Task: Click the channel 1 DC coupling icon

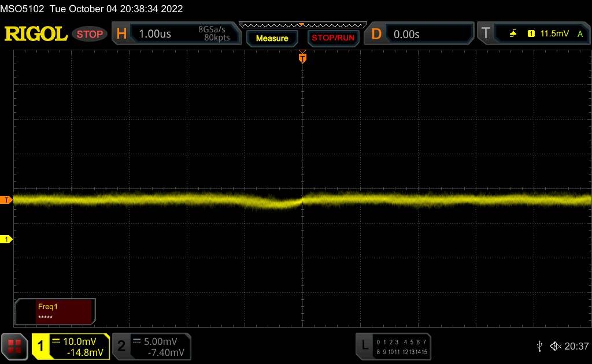Action: [56, 341]
